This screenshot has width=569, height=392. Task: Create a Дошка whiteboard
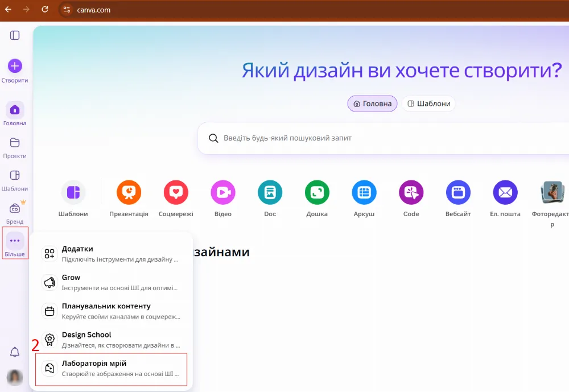pos(317,192)
